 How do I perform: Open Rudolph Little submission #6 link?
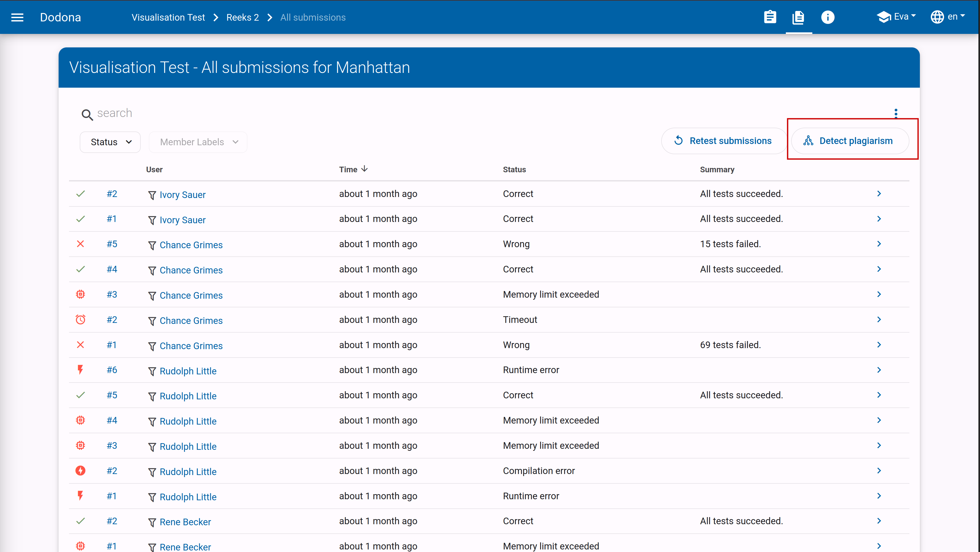(x=112, y=370)
